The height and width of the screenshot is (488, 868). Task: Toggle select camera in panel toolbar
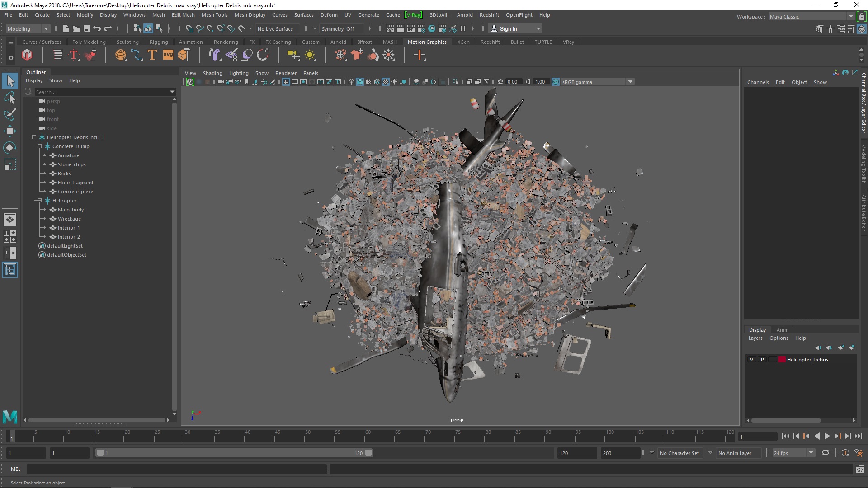(221, 82)
